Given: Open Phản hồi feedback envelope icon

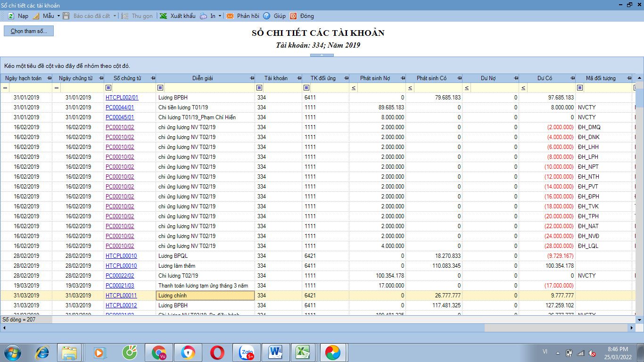Looking at the screenshot, I should pos(230,16).
